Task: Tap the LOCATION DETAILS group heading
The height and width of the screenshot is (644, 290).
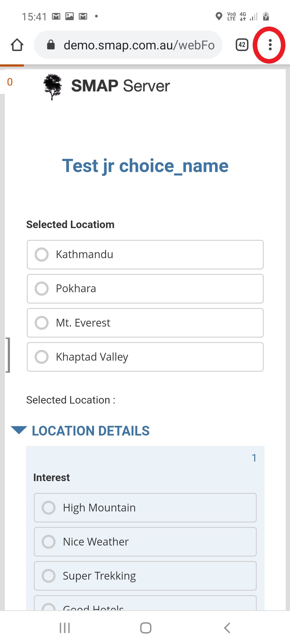Action: 90,431
